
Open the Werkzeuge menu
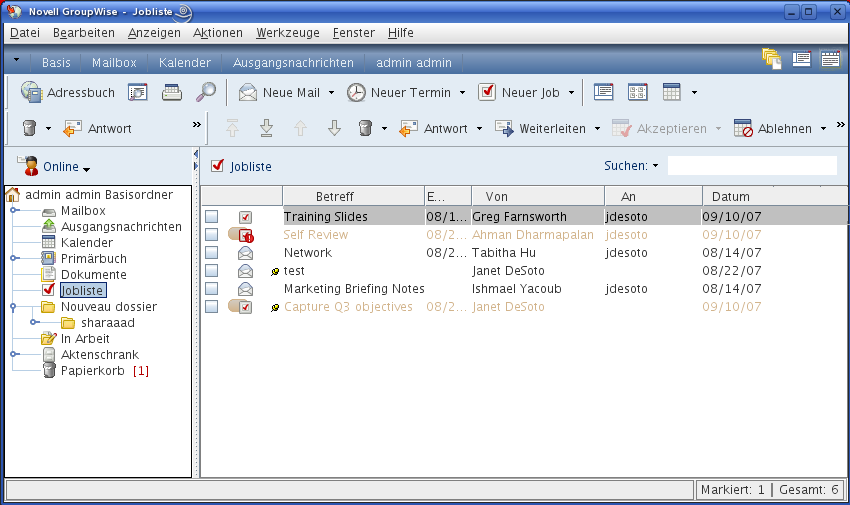pos(288,33)
